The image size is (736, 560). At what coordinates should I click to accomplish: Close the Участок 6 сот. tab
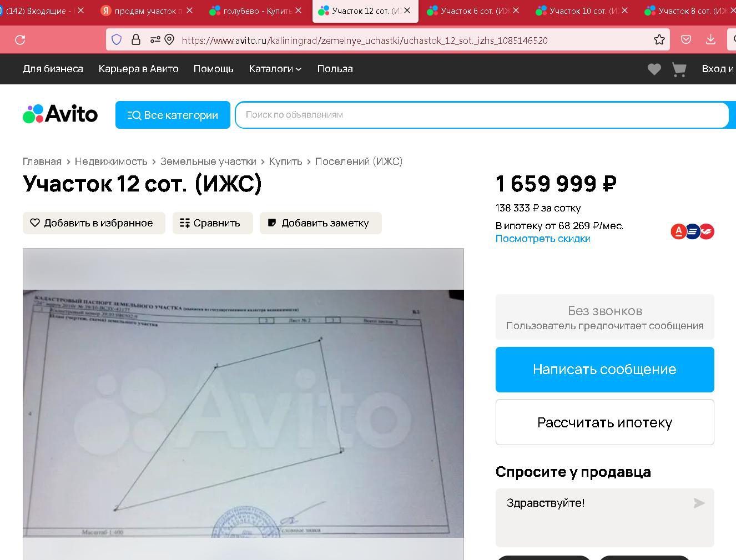[x=516, y=11]
